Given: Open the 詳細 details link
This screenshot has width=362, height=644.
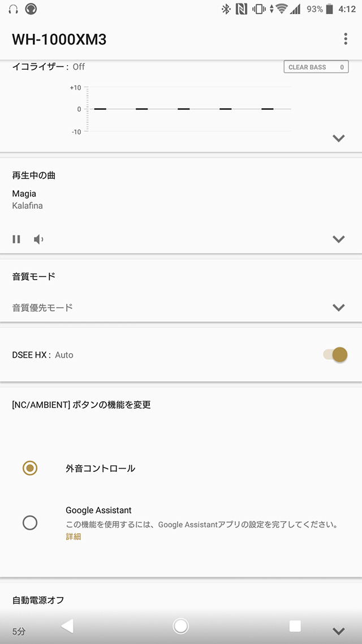Looking at the screenshot, I should coord(74,536).
